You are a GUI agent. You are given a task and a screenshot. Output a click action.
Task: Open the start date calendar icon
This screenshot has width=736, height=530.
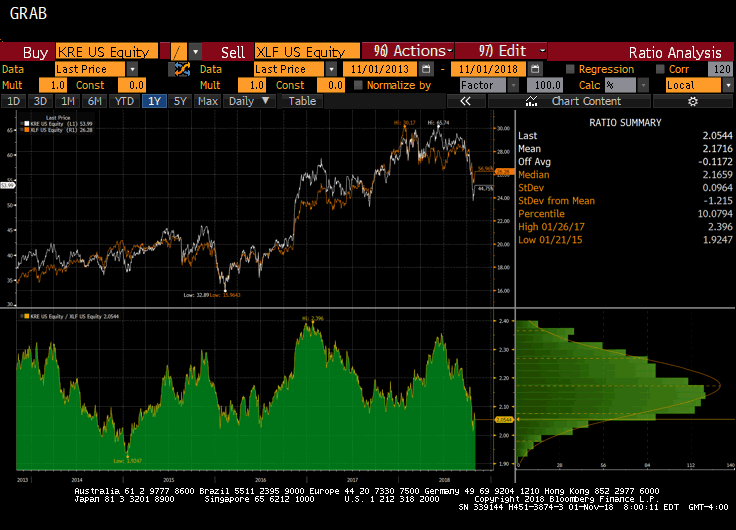click(426, 69)
